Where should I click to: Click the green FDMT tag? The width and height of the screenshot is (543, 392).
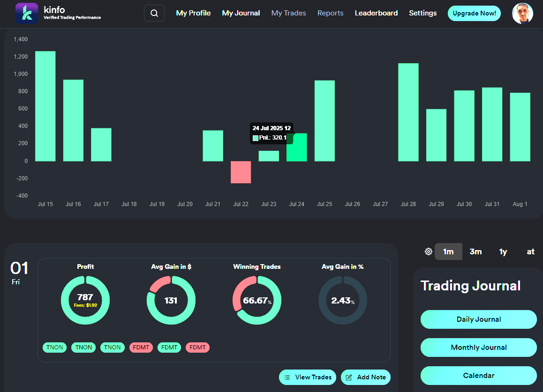click(x=169, y=348)
